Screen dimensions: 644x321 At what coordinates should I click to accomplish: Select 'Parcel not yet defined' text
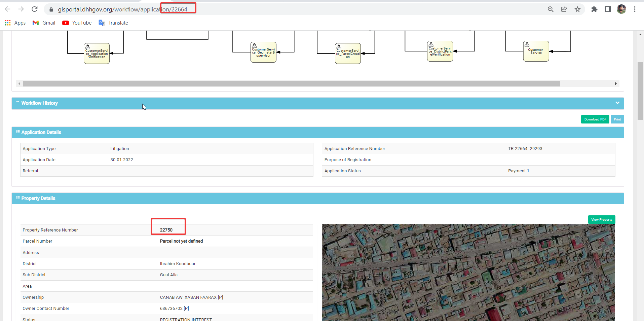click(x=181, y=241)
